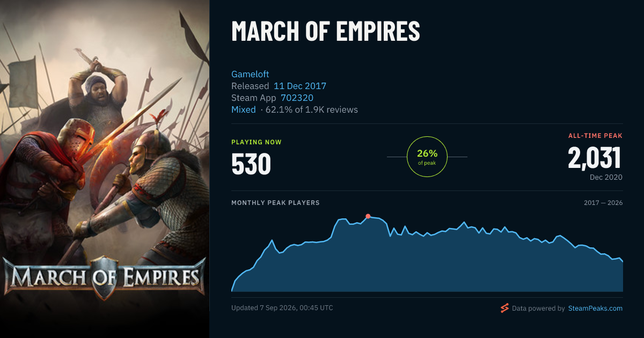Click the right end of the player chart
This screenshot has width=644, height=338.
tap(622, 261)
